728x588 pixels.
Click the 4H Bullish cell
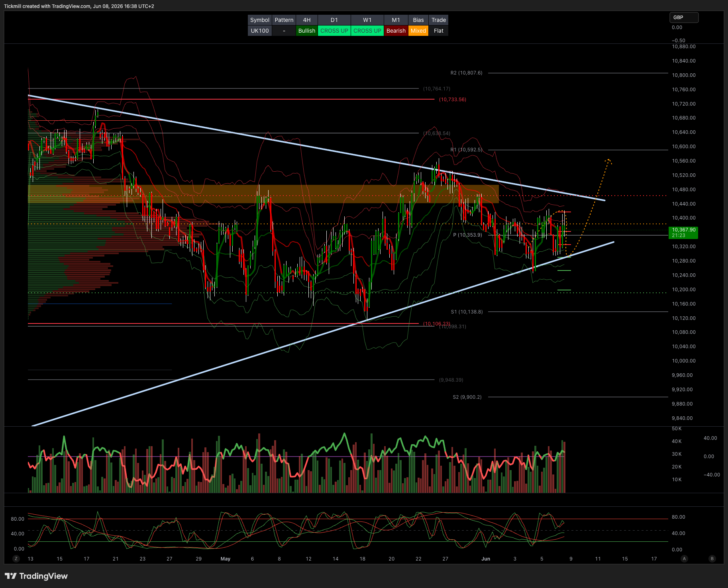click(307, 31)
